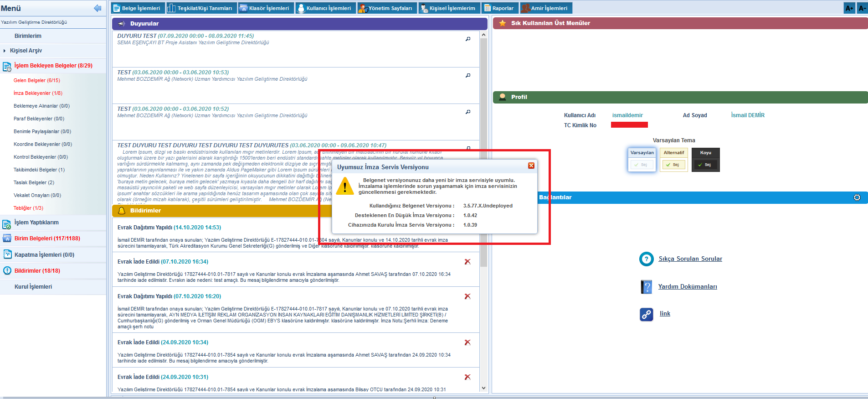
Task: Decrease font size with A- button
Action: pos(862,8)
